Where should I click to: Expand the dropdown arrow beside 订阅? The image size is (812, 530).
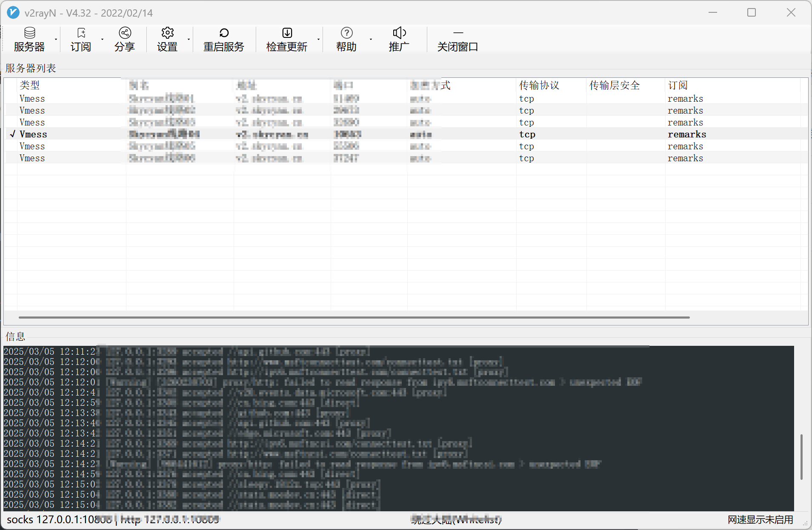tap(102, 40)
